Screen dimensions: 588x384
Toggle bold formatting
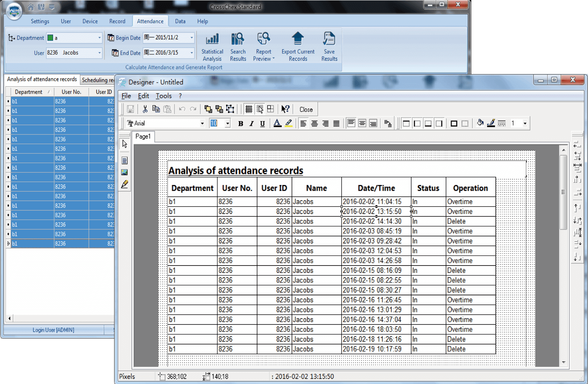tap(241, 123)
